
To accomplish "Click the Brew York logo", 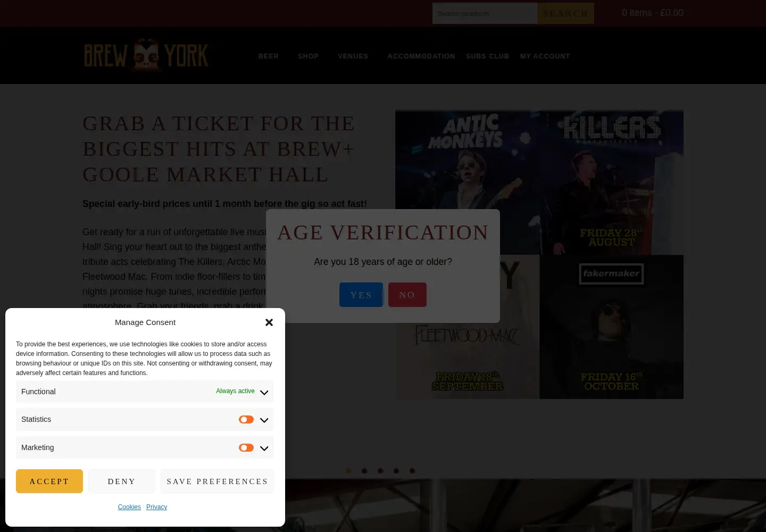I will point(146,55).
